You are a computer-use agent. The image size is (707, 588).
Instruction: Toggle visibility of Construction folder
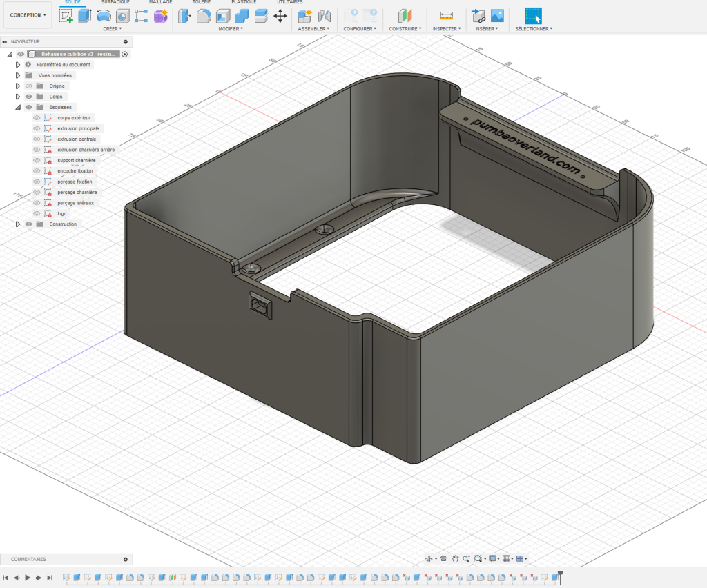pos(29,224)
